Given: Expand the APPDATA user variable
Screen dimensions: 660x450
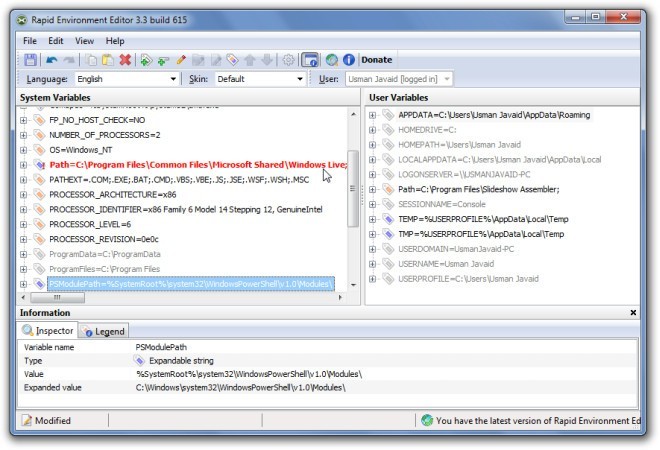Looking at the screenshot, I should coord(373,115).
